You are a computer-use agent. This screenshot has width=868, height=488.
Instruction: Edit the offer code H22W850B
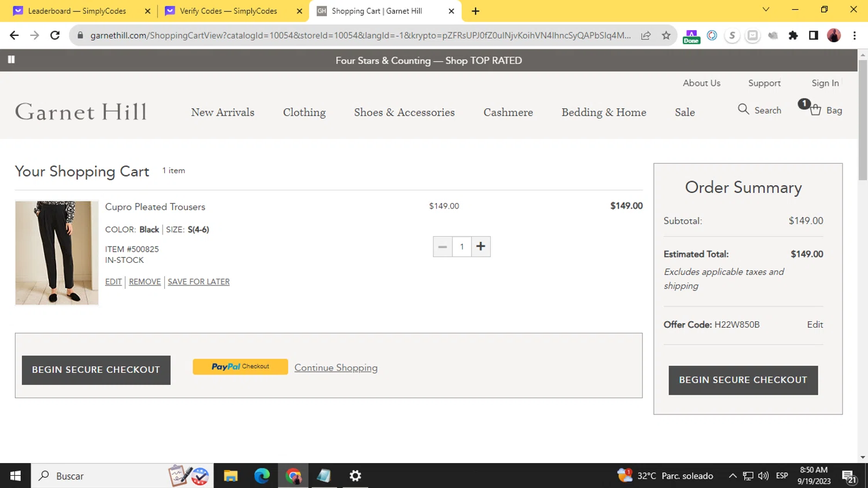click(x=815, y=325)
